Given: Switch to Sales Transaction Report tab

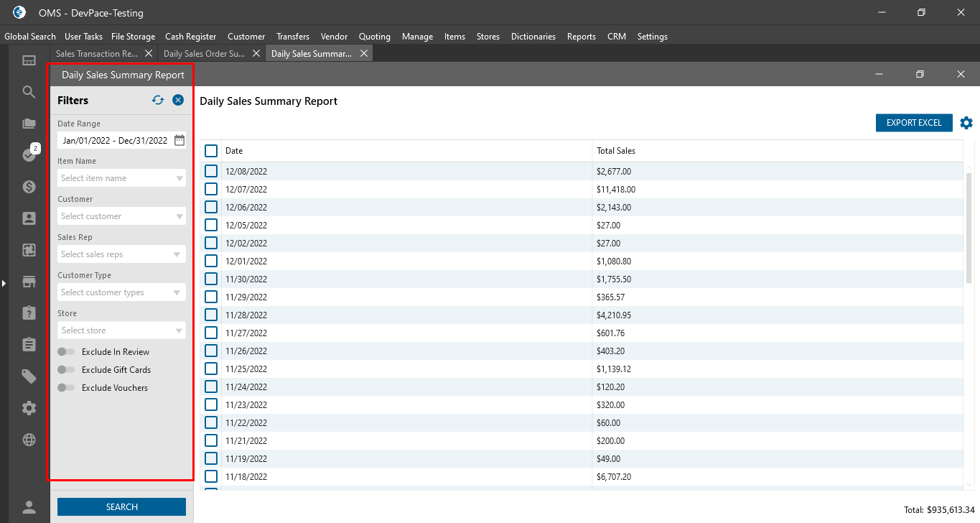Looking at the screenshot, I should click(97, 54).
